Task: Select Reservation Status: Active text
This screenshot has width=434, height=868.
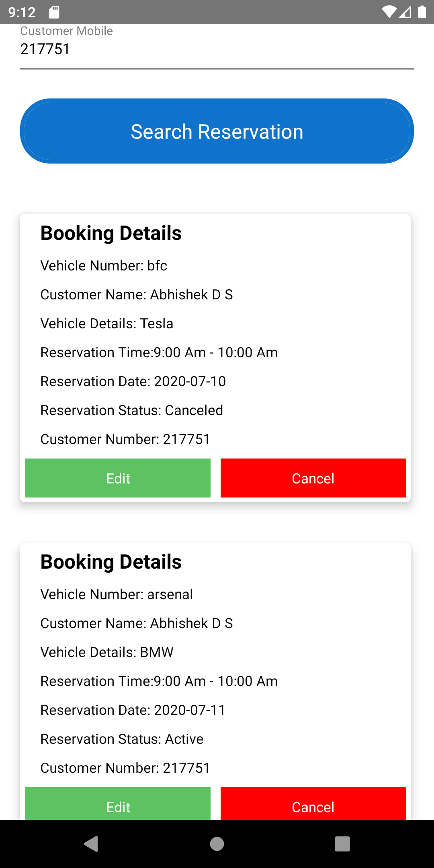Action: [x=122, y=739]
